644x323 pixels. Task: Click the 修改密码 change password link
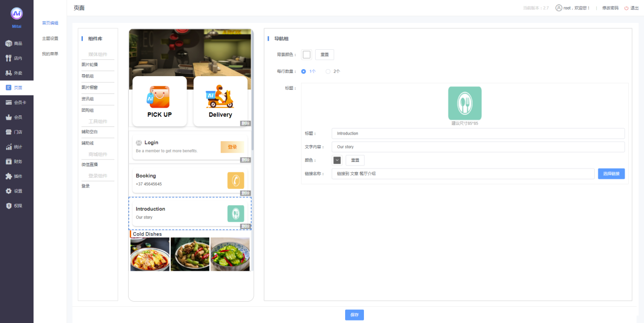click(610, 8)
